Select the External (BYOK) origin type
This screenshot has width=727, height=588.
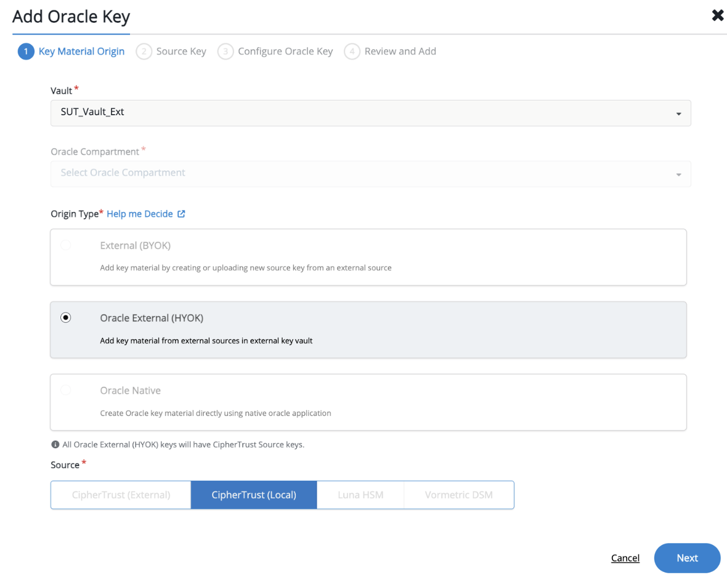tap(65, 245)
